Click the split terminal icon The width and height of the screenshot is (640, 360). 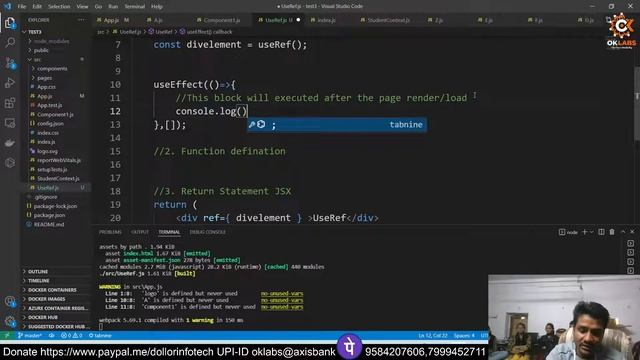(x=601, y=232)
